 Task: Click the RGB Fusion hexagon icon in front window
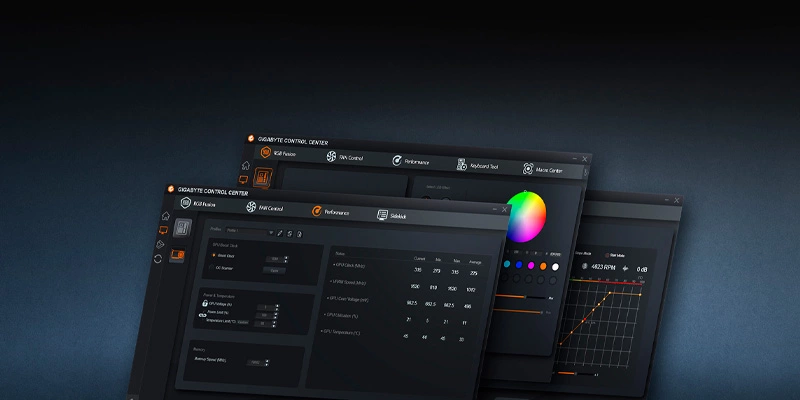click(185, 203)
